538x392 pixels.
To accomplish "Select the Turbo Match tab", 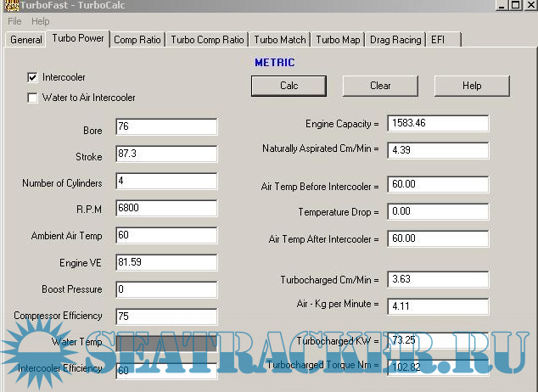I will coord(280,40).
